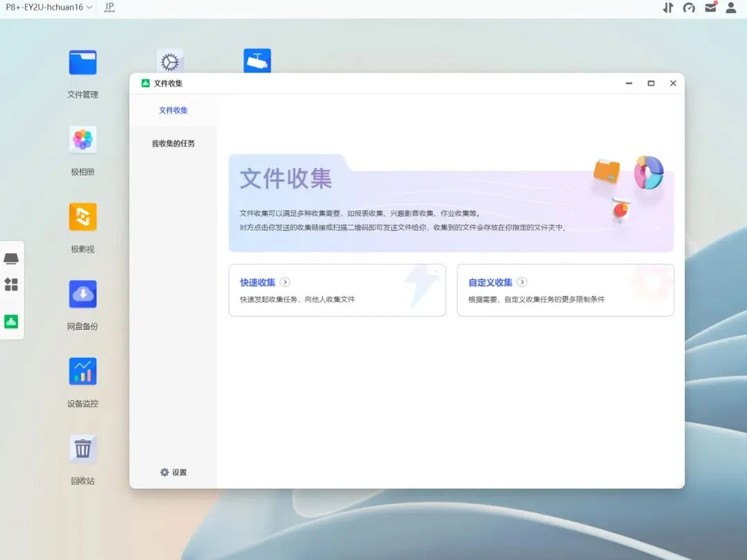
Task: Open the speedometer icon in top bar
Action: [689, 8]
